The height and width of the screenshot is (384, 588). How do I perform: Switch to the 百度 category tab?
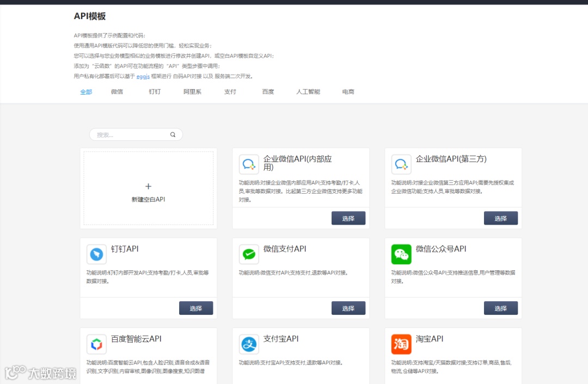point(268,92)
